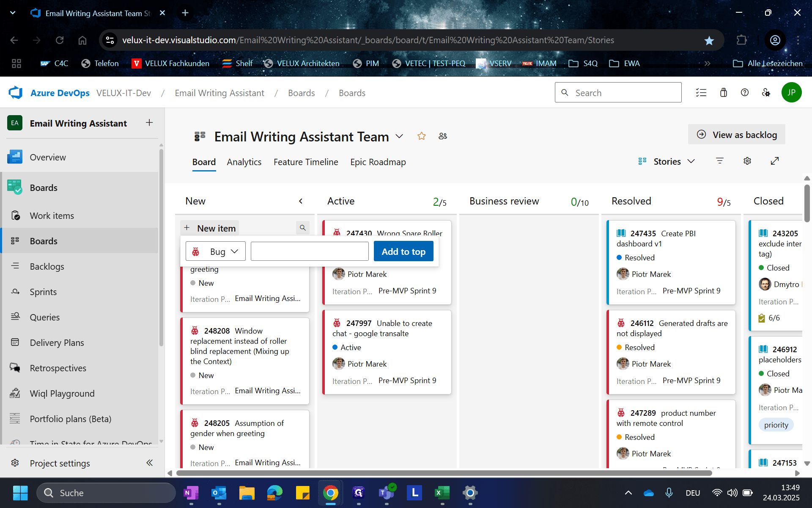Click View as backlog button

tap(737, 135)
